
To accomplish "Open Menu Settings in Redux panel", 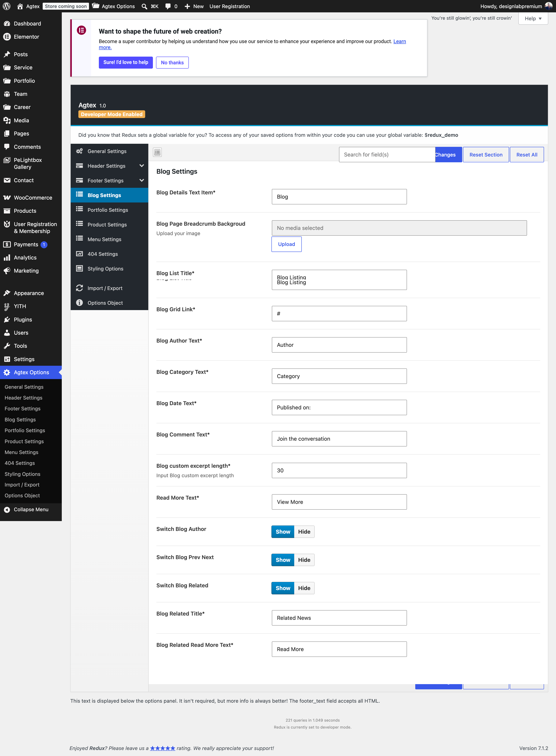I will click(x=109, y=239).
